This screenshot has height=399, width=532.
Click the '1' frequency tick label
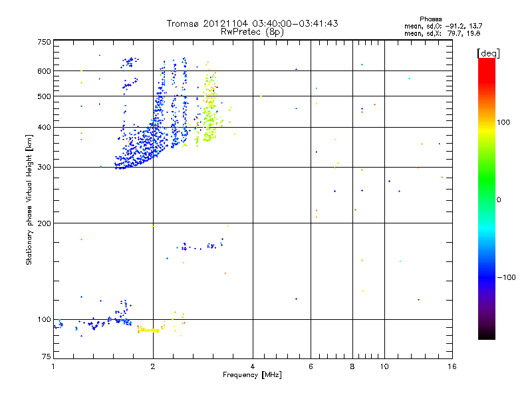[x=54, y=366]
